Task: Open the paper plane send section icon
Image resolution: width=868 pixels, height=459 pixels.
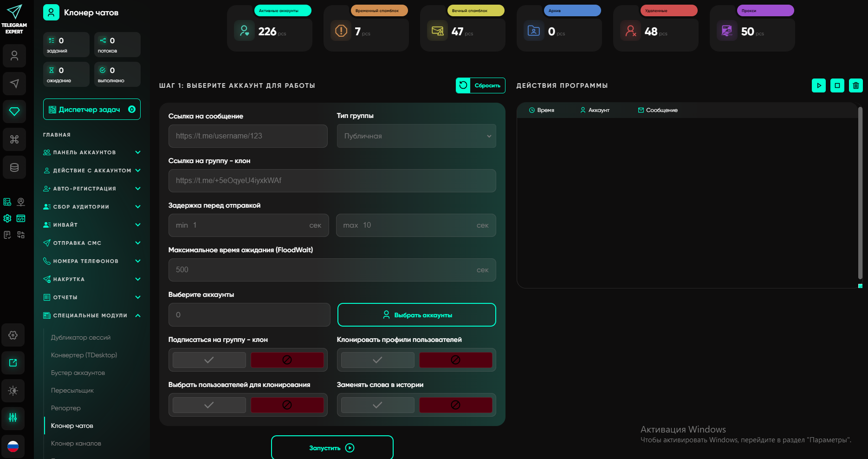Action: click(x=14, y=84)
